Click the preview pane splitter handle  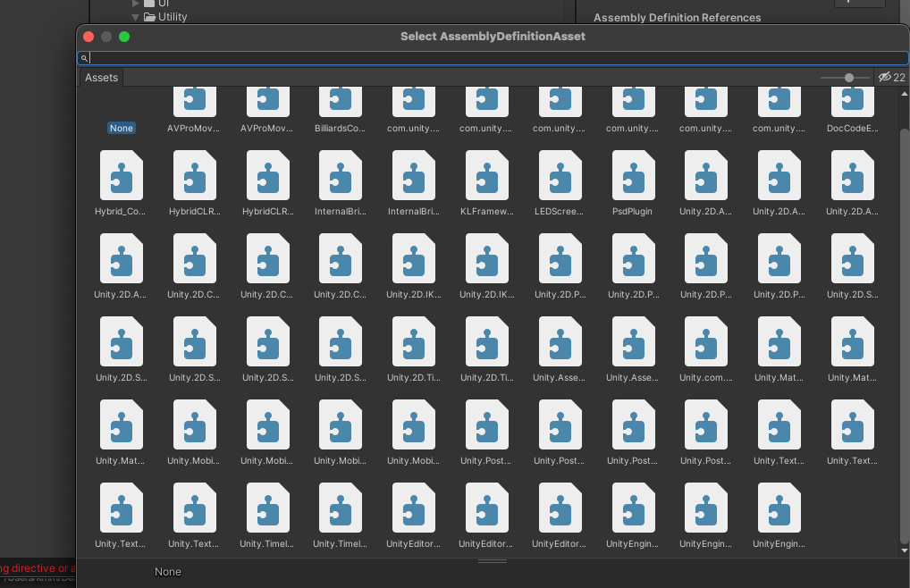(x=493, y=561)
